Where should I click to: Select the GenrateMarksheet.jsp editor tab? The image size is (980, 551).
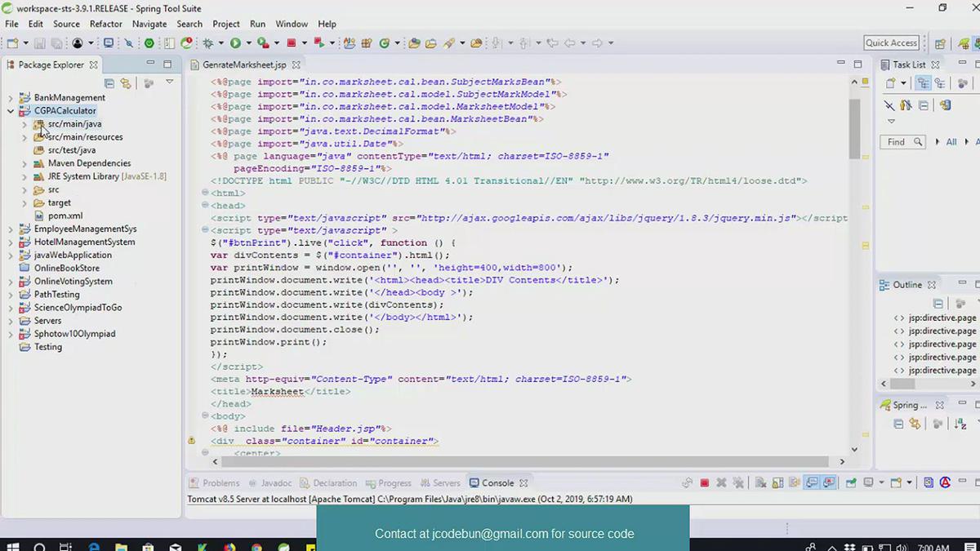coord(244,64)
